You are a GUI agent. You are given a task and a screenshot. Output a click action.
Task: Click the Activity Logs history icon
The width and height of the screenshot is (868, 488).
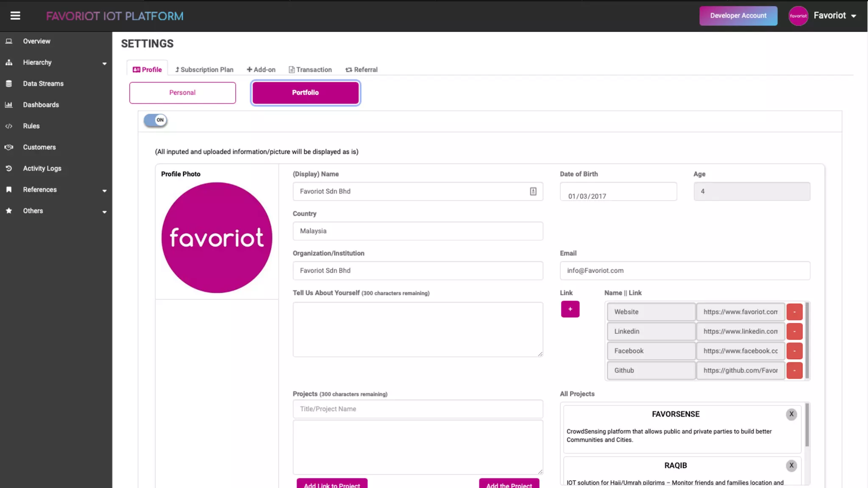[x=8, y=168]
